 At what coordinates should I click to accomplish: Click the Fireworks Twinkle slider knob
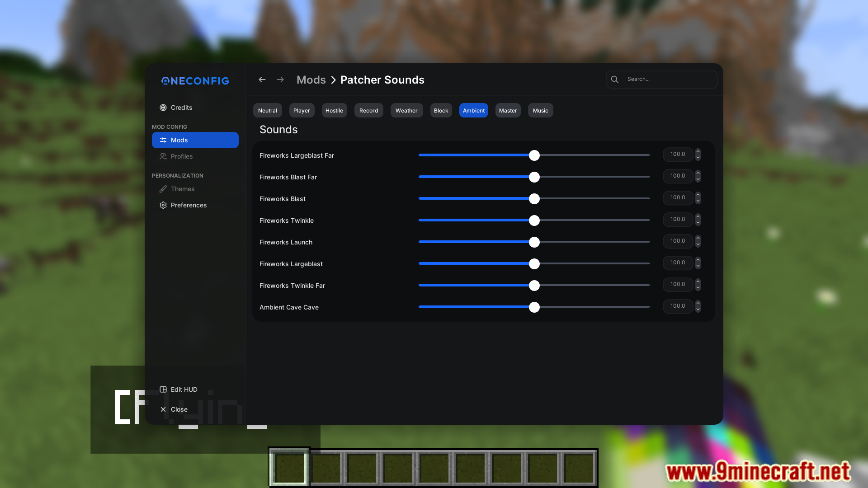click(534, 221)
